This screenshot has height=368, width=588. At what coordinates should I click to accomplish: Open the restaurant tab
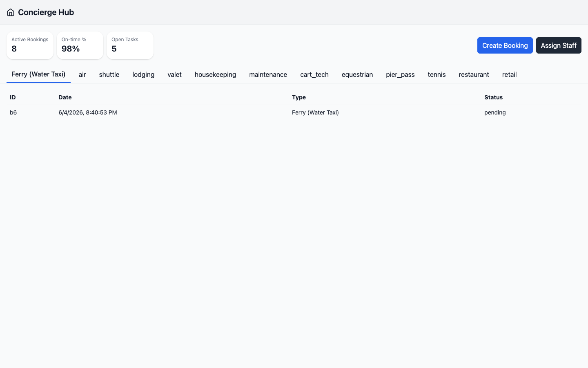coord(474,74)
